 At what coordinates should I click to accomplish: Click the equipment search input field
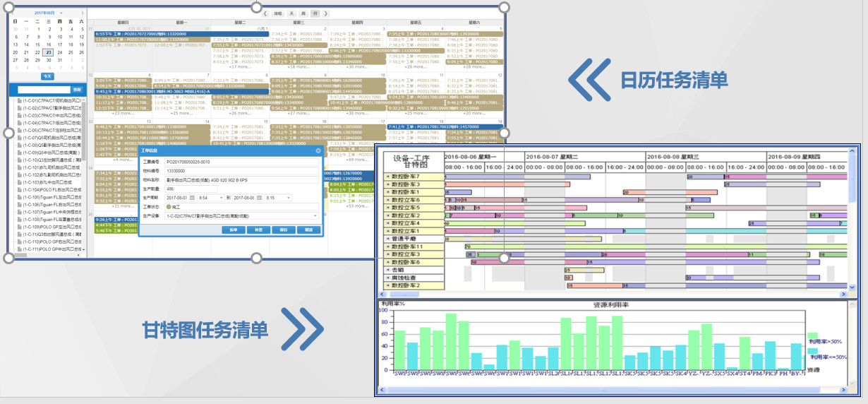pos(44,90)
